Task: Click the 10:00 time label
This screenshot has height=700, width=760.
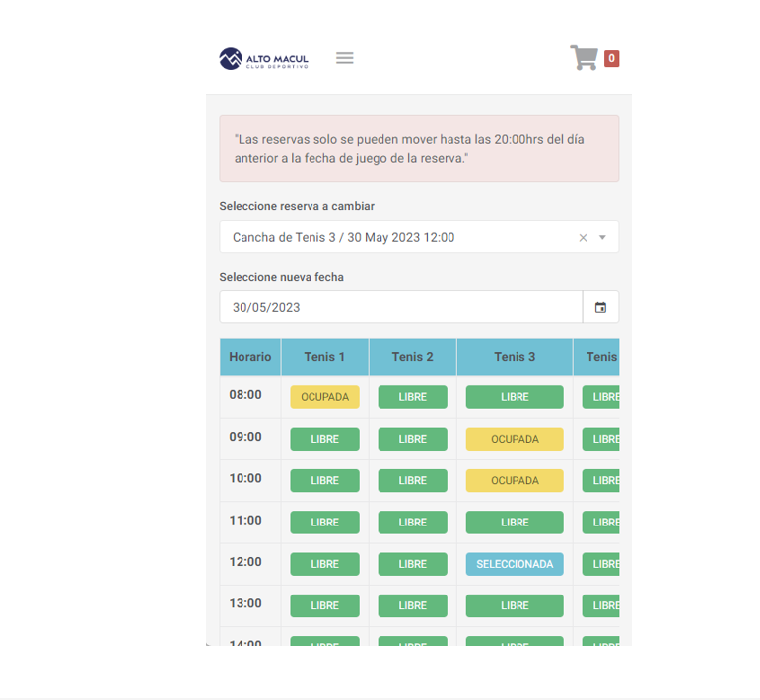Action: (245, 478)
